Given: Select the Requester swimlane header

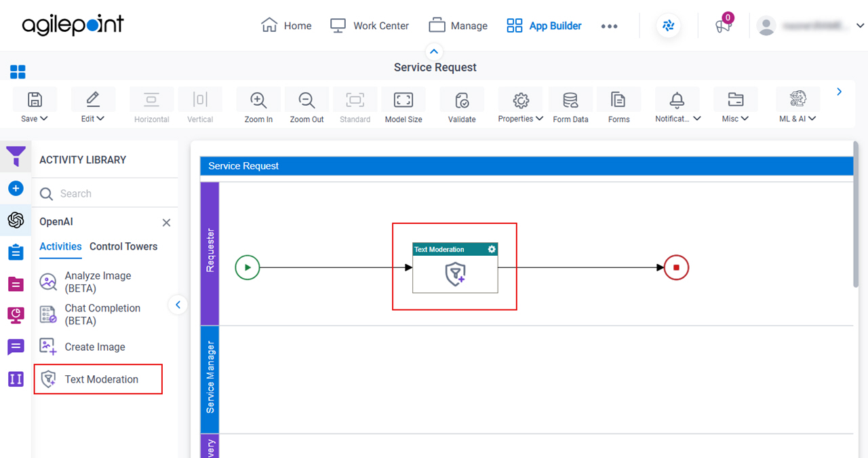Looking at the screenshot, I should pos(210,254).
